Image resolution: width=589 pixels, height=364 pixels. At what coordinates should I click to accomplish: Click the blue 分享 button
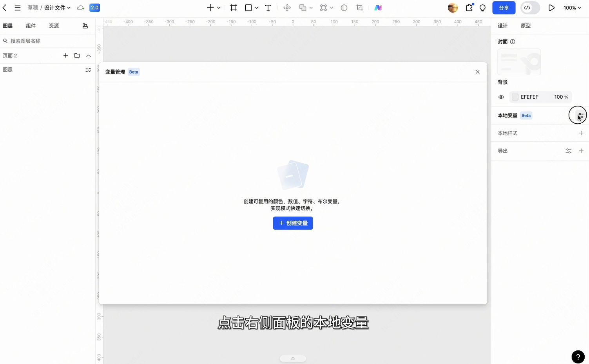point(504,8)
